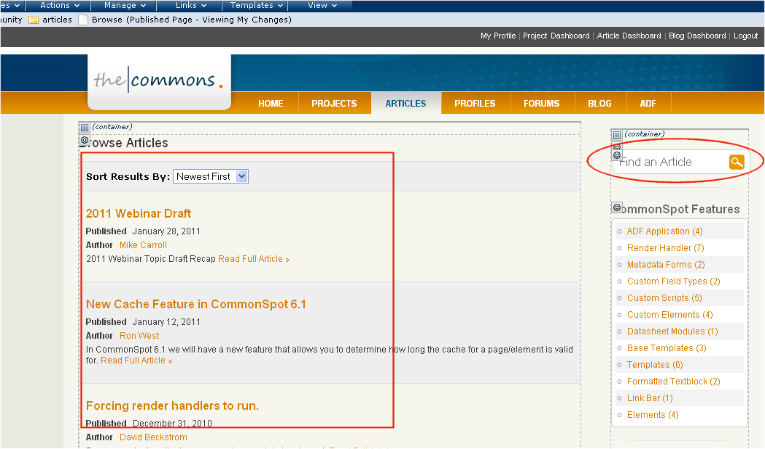Click author Ron West link
Viewport: 765px width, 449px height.
[139, 336]
